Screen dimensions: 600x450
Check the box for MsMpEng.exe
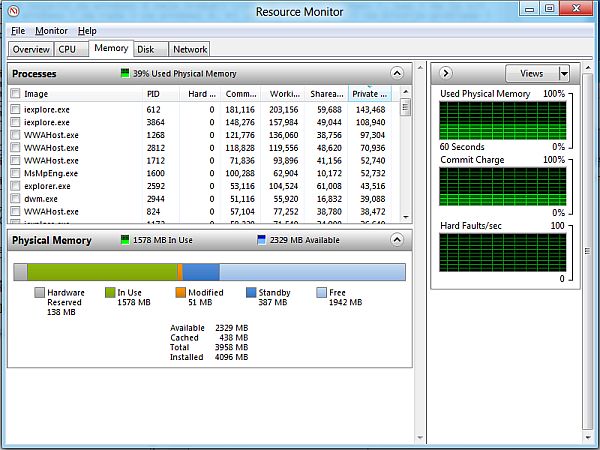tap(15, 173)
